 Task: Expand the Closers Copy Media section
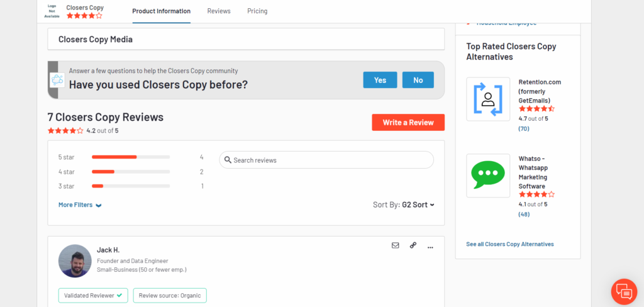[246, 40]
